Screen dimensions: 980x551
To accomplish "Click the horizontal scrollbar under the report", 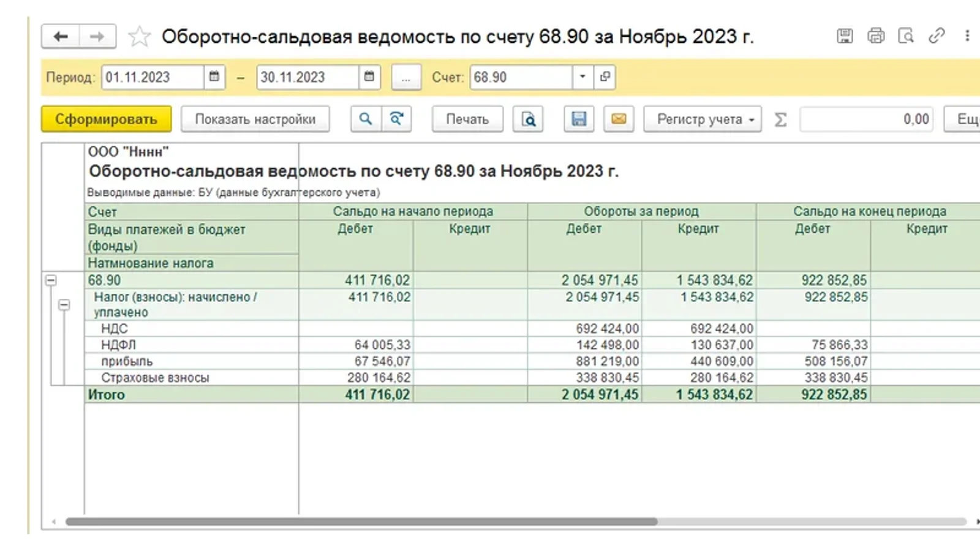I will 361,522.
